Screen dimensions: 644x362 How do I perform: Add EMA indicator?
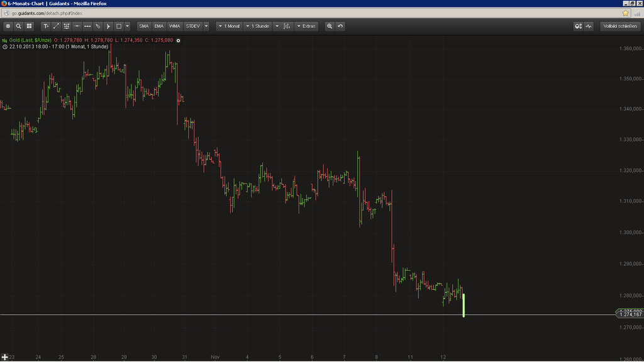click(159, 26)
